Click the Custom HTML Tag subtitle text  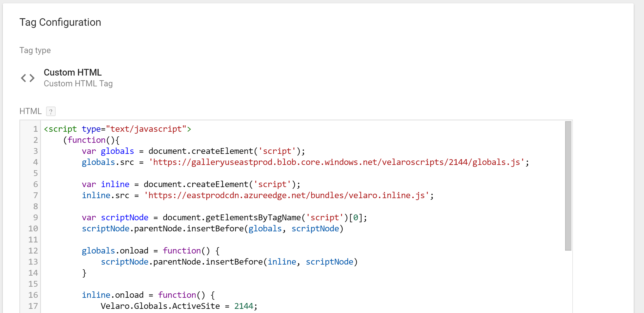coord(78,84)
